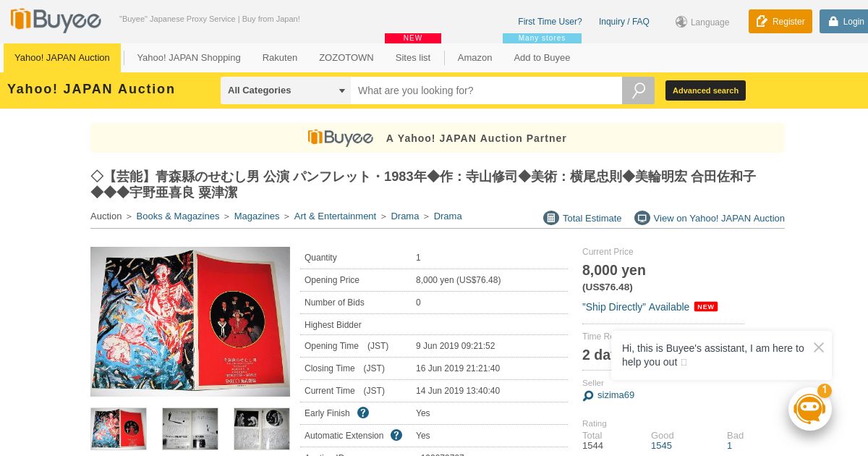Select the Yahoo! JAPAN Auction tab
The image size is (868, 456).
point(62,58)
